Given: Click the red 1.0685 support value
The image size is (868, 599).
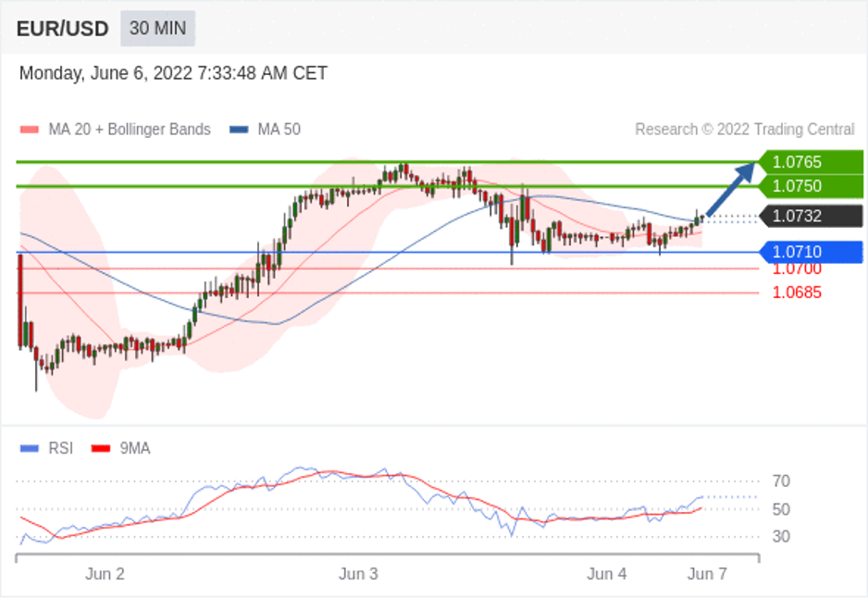Looking at the screenshot, I should click(x=797, y=293).
